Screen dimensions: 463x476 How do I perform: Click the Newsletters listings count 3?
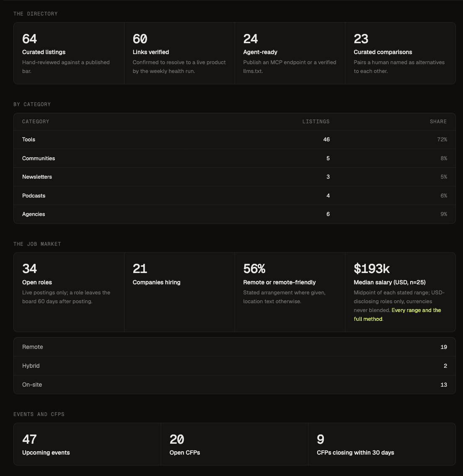328,177
